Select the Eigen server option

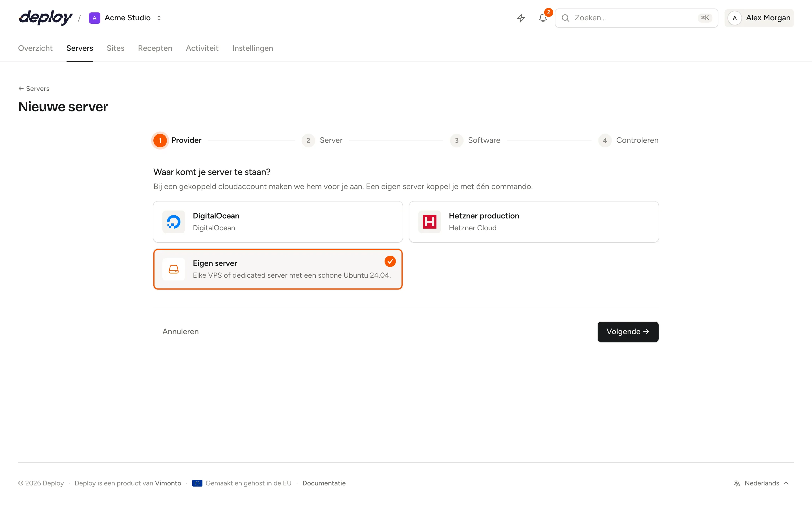point(278,269)
